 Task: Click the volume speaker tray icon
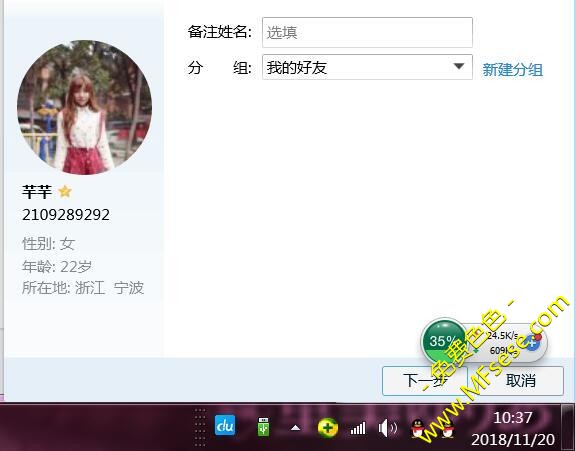tap(387, 428)
